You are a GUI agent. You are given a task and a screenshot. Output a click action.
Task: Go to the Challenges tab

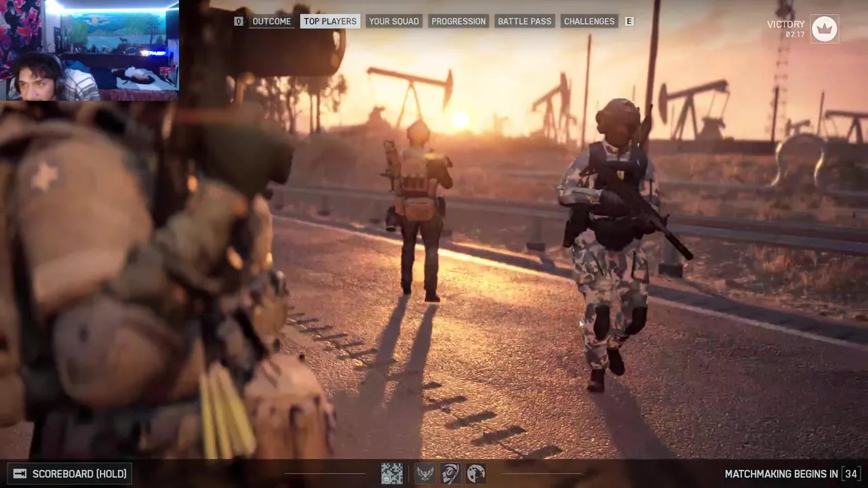coord(589,21)
